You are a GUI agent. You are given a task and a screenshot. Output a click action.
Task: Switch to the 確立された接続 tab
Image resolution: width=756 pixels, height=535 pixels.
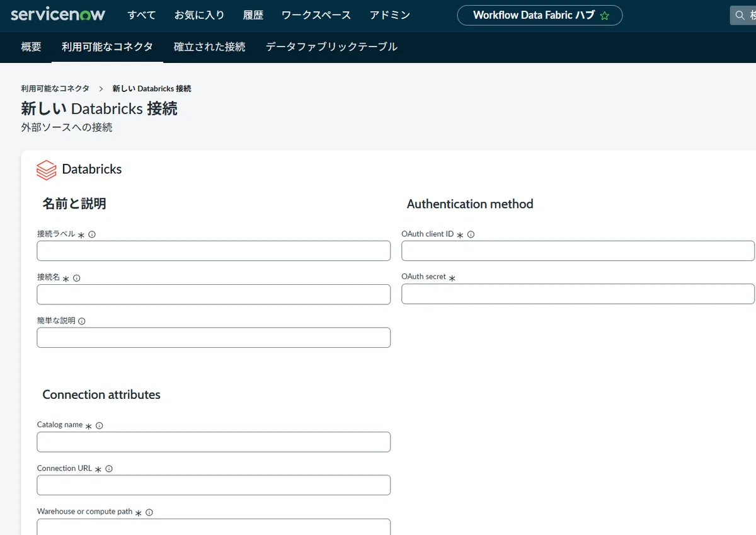[210, 47]
